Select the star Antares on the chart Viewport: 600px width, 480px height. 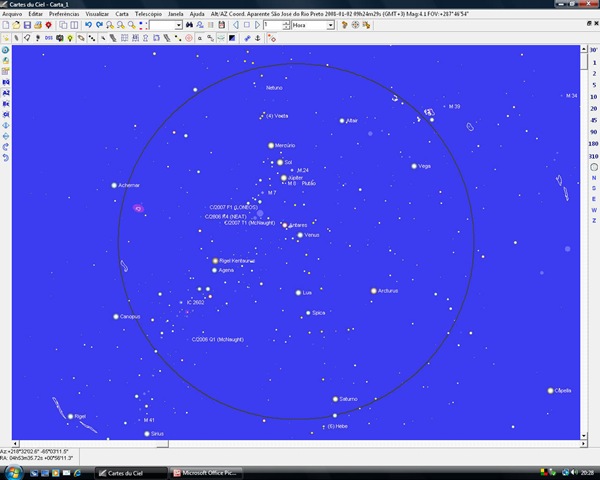285,225
